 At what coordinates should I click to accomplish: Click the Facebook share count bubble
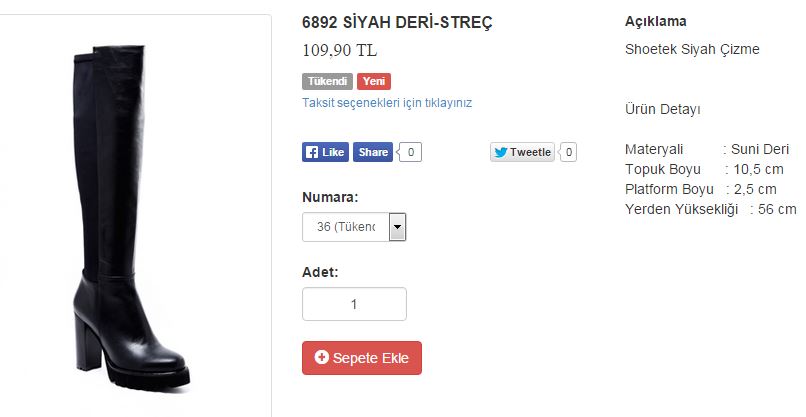tap(411, 152)
